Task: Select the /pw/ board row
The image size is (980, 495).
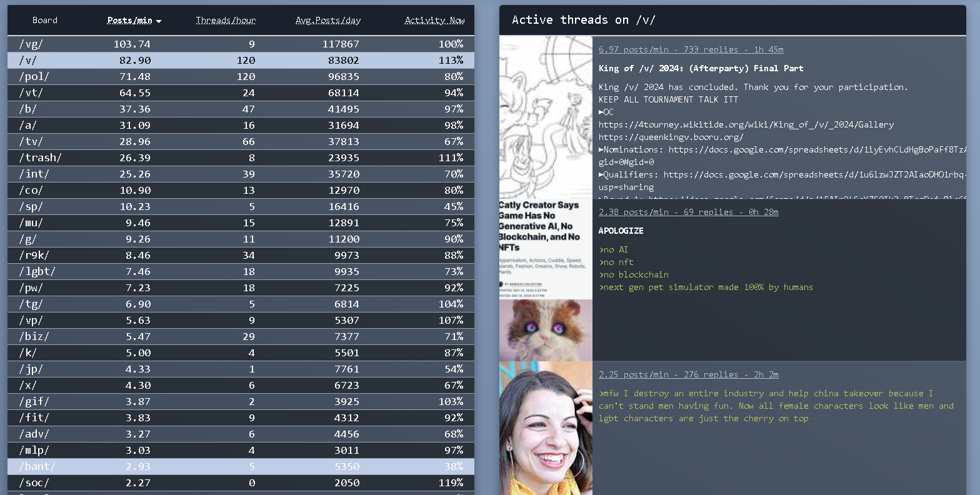Action: pyautogui.click(x=241, y=288)
